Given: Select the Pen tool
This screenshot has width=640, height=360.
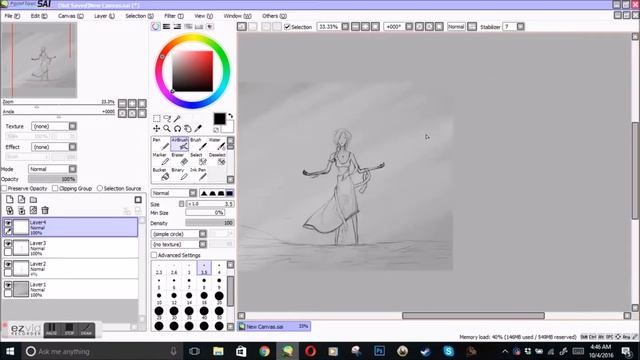Looking at the screenshot, I should coord(160,144).
